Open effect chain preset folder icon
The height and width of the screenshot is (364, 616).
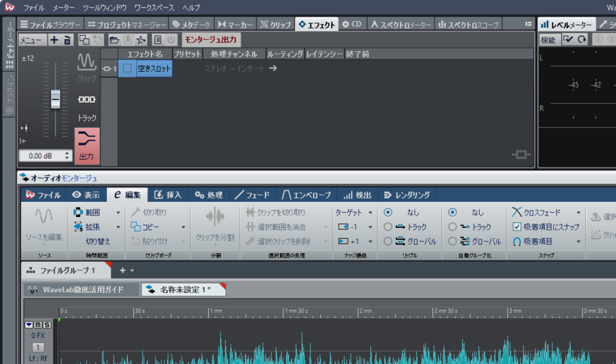(x=114, y=40)
